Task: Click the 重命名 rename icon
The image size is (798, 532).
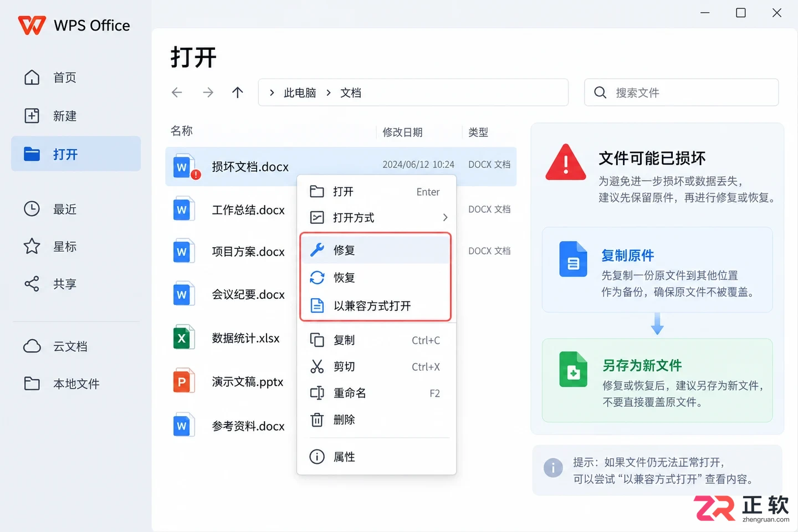Action: pos(317,393)
